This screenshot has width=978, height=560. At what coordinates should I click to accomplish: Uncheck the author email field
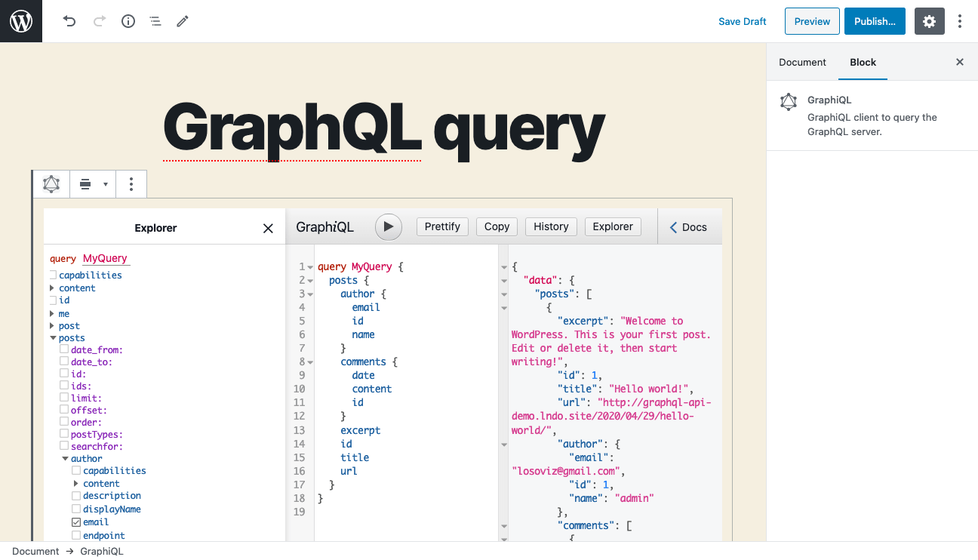click(76, 522)
